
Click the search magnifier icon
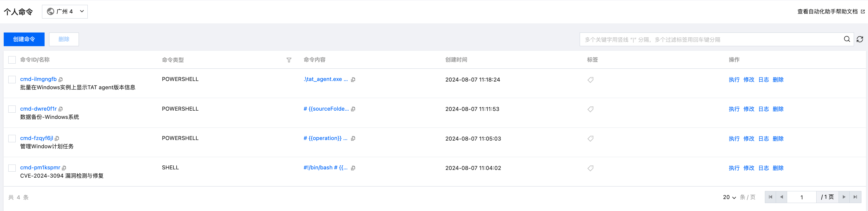click(x=847, y=39)
